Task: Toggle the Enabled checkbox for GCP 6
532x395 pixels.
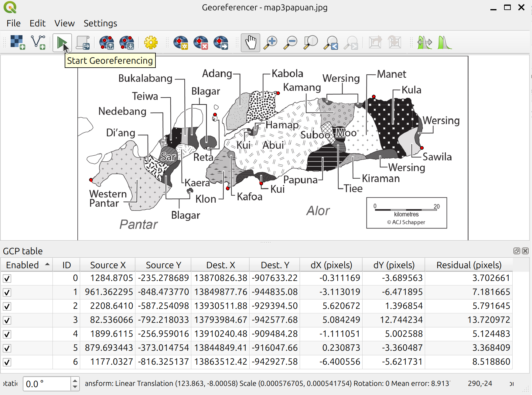Action: [x=7, y=362]
